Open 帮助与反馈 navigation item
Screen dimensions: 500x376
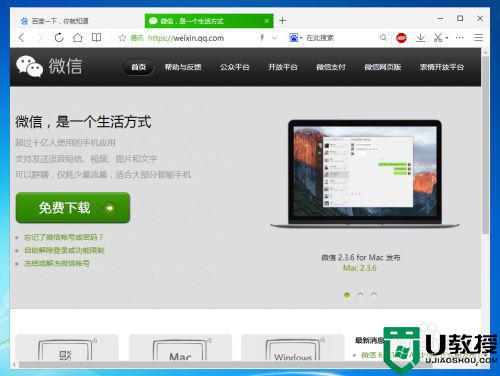click(x=183, y=67)
